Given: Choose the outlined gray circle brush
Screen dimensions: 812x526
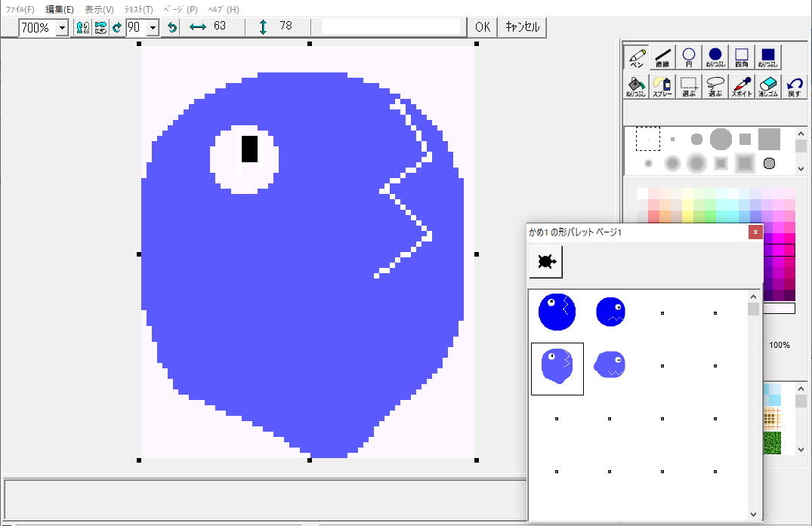Looking at the screenshot, I should click(x=769, y=164).
